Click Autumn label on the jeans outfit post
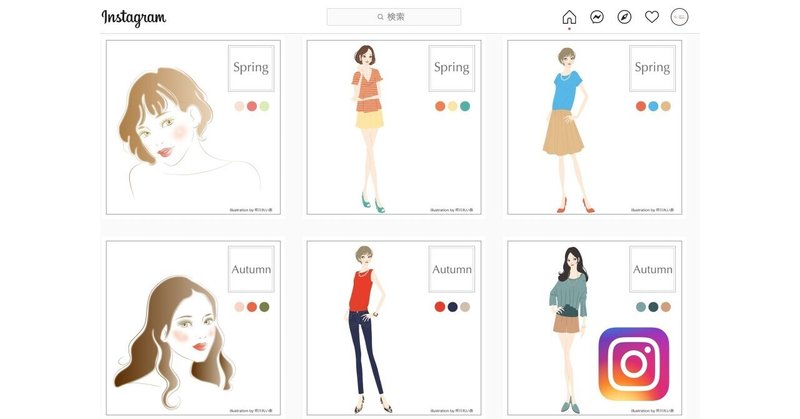The width and height of the screenshot is (800, 419). [452, 269]
